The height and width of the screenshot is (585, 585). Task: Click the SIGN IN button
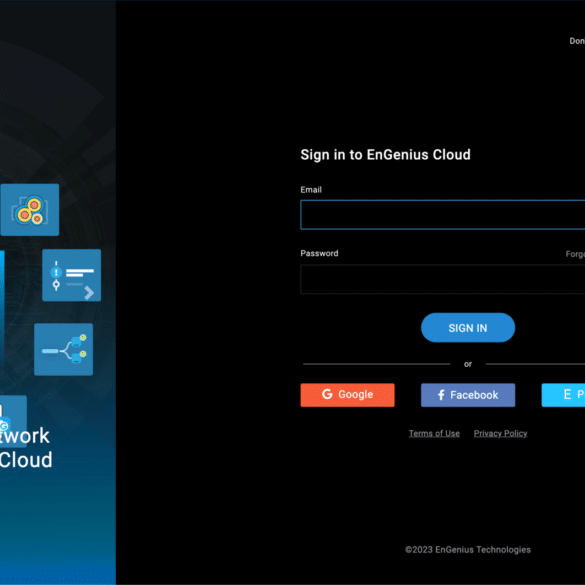(x=468, y=328)
